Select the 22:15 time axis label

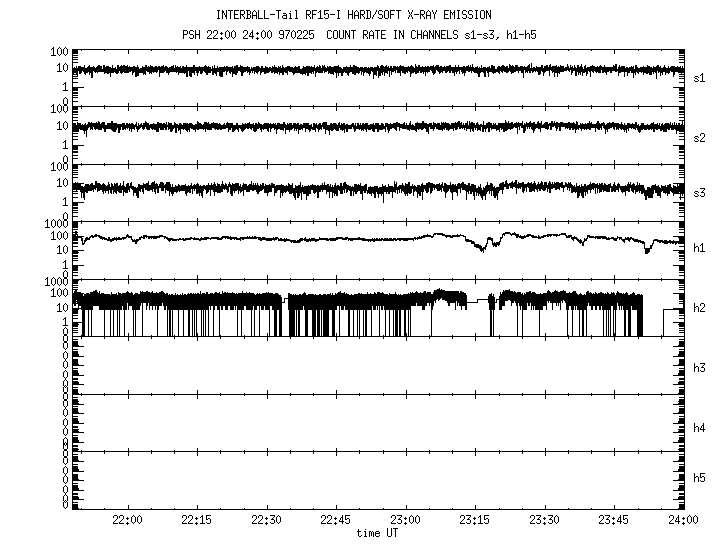click(196, 520)
